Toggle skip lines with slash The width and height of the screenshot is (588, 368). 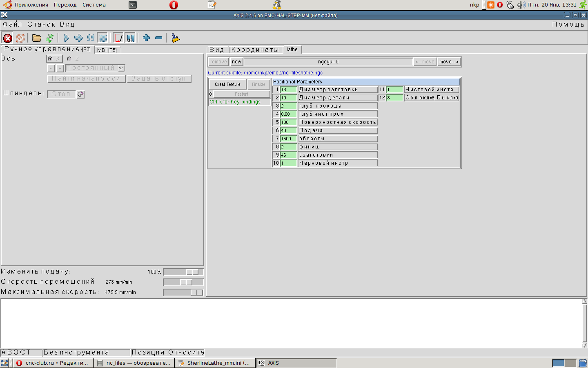tap(118, 38)
